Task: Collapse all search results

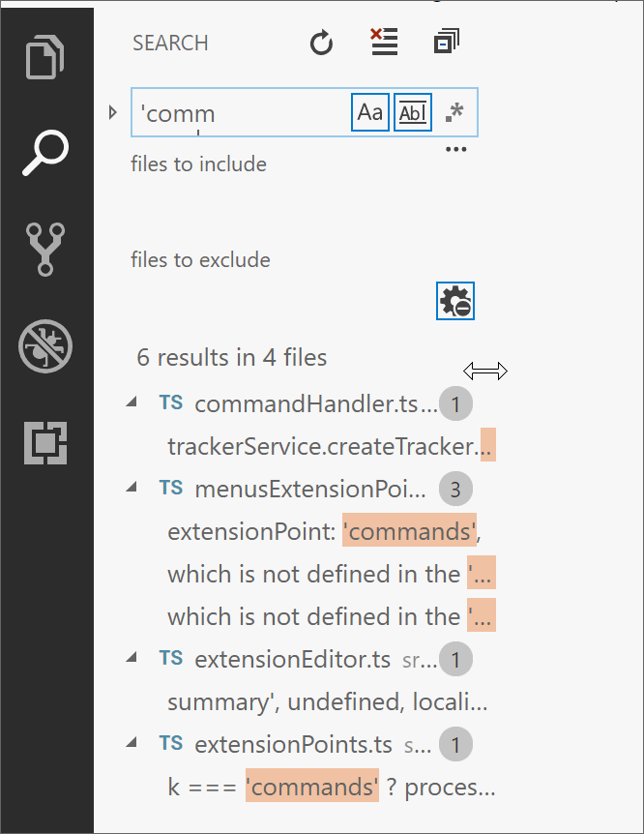Action: tap(446, 43)
